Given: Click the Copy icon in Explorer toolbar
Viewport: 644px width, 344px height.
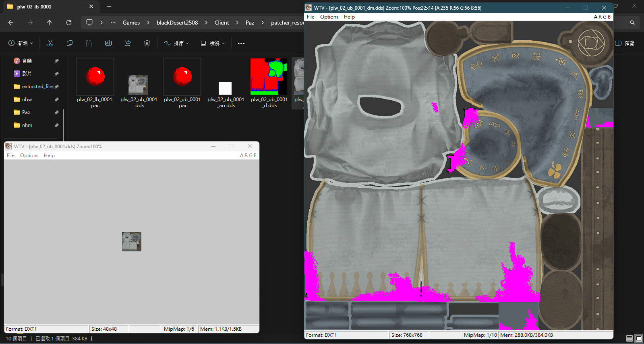Looking at the screenshot, I should [70, 43].
